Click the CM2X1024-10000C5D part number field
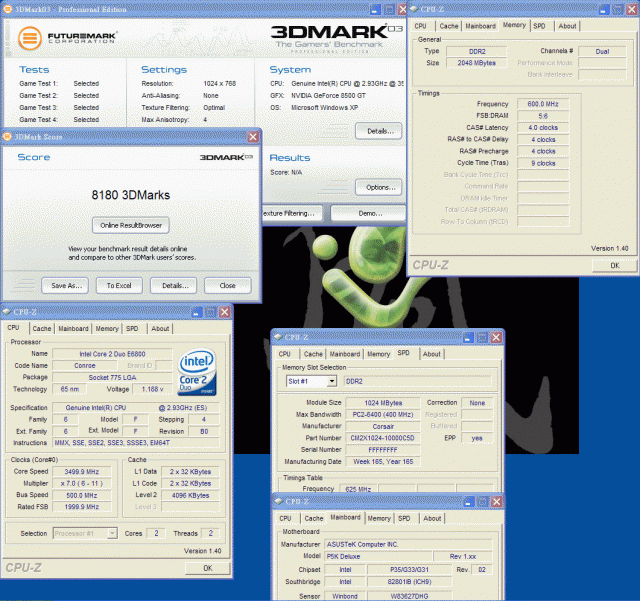The width and height of the screenshot is (640, 601). [382, 438]
